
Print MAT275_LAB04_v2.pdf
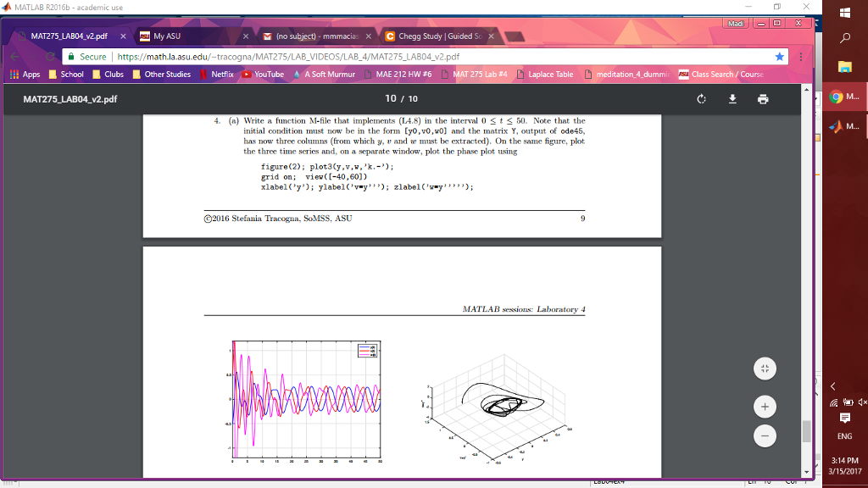click(762, 98)
